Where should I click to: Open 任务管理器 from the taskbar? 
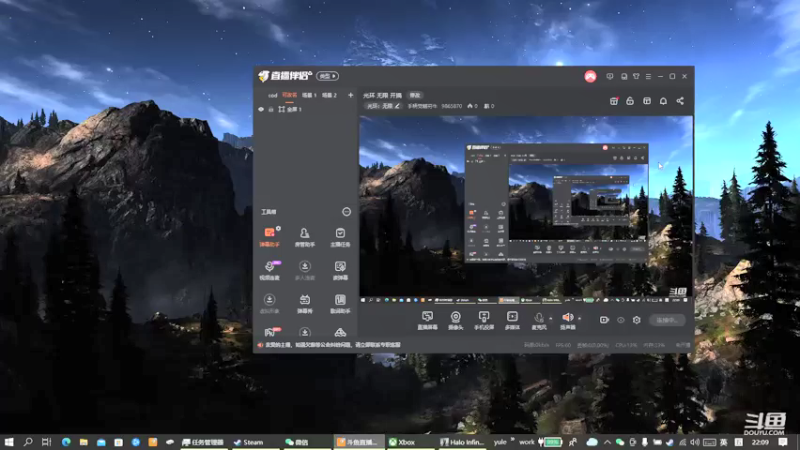(203, 442)
